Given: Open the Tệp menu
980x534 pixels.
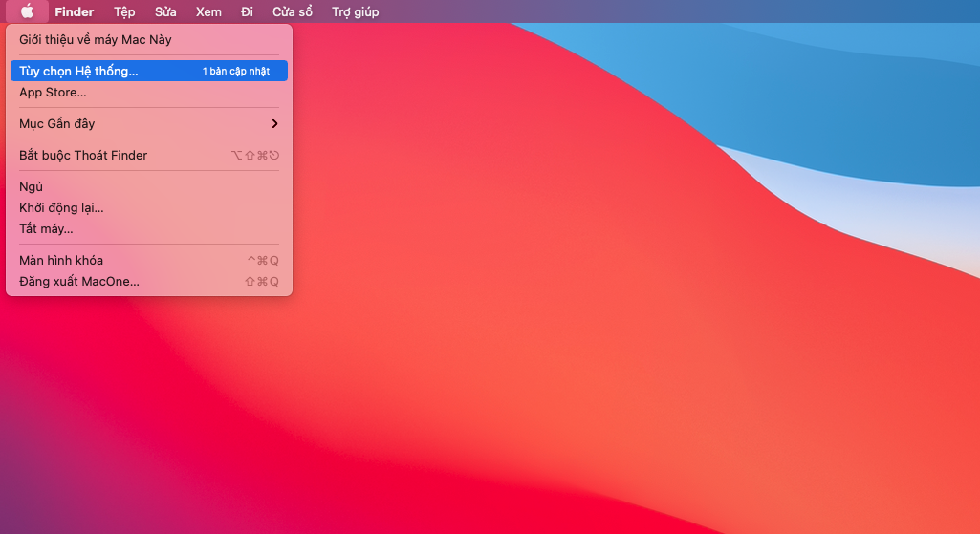Looking at the screenshot, I should pyautogui.click(x=124, y=11).
